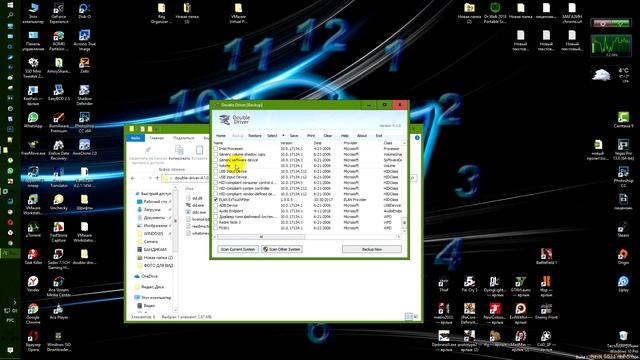Screen dimensions: 640x360
Task: Select Быстрый доступ in Explorer sidebar
Action: click(153, 193)
